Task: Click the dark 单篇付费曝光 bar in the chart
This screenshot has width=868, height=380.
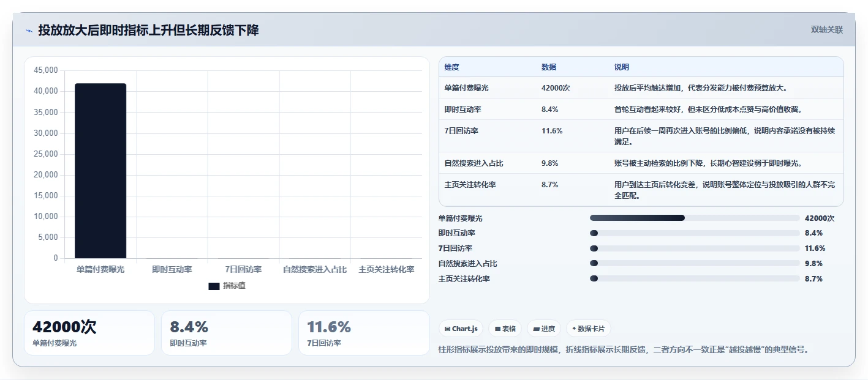Action: [x=100, y=171]
